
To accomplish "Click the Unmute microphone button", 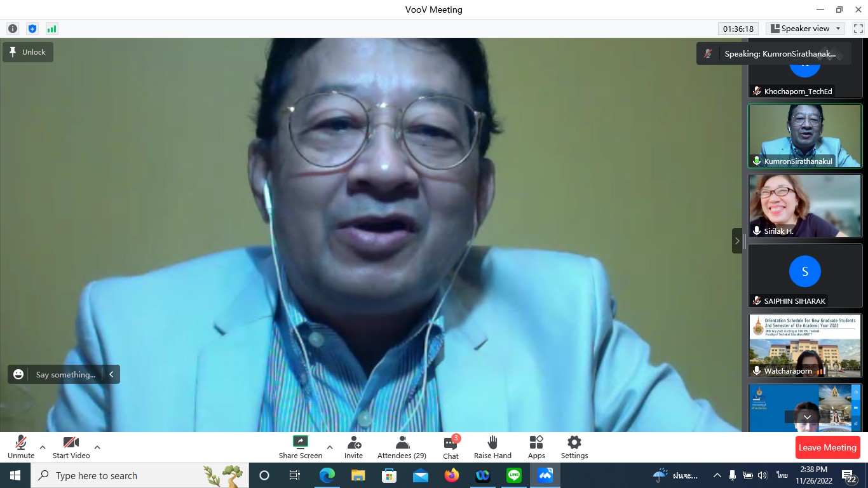I will (21, 447).
